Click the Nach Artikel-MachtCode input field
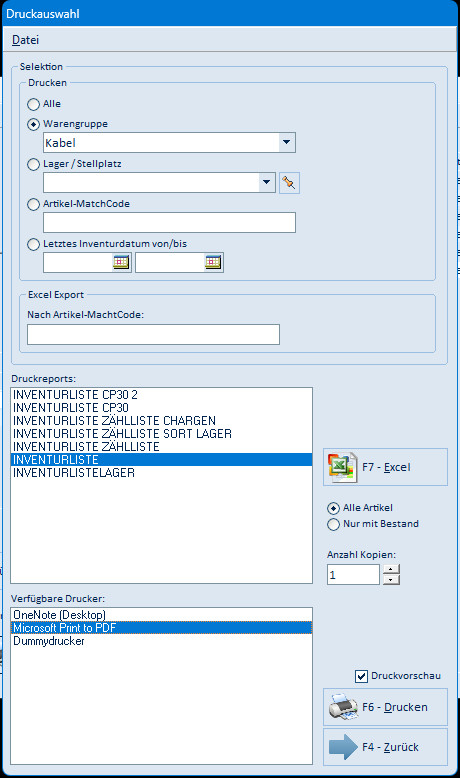The image size is (460, 778). click(153, 334)
